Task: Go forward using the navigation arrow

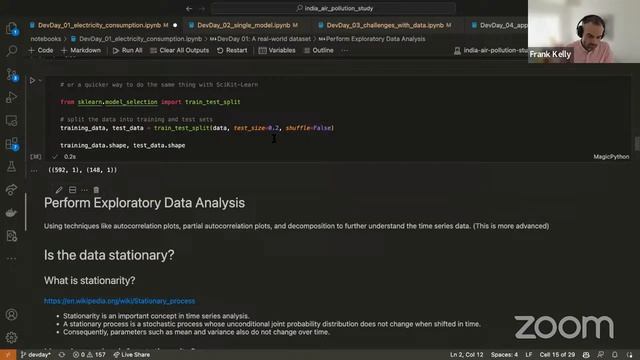Action: [x=202, y=8]
